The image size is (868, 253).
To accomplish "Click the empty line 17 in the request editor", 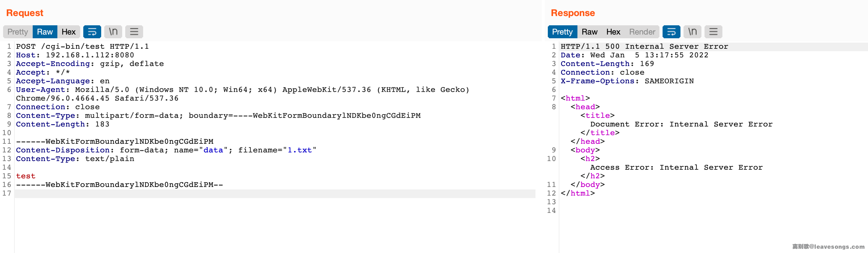I will [270, 193].
